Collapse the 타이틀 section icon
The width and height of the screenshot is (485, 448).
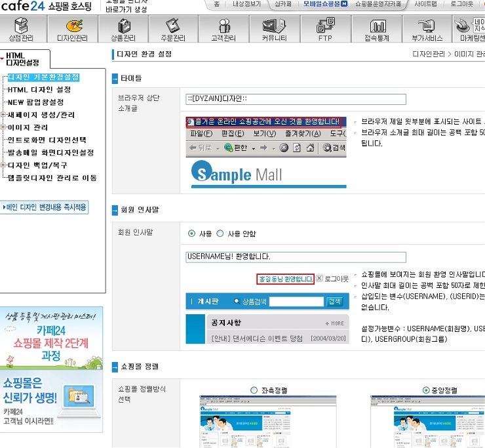[x=115, y=79]
